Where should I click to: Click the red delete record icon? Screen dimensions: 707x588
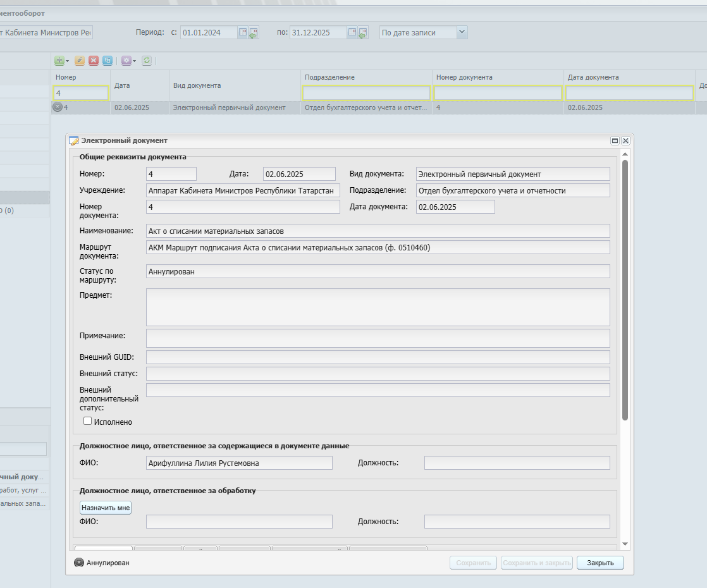[x=94, y=61]
